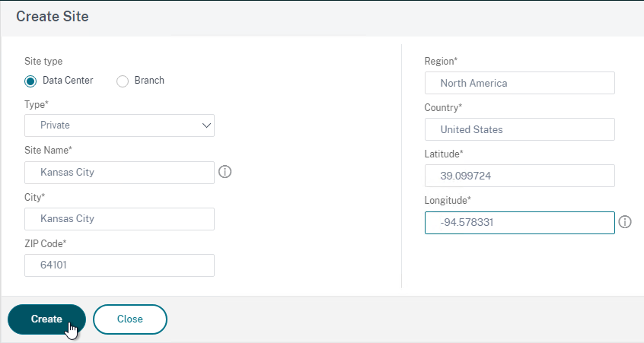Click the Close button
This screenshot has width=644, height=343.
pyautogui.click(x=129, y=319)
